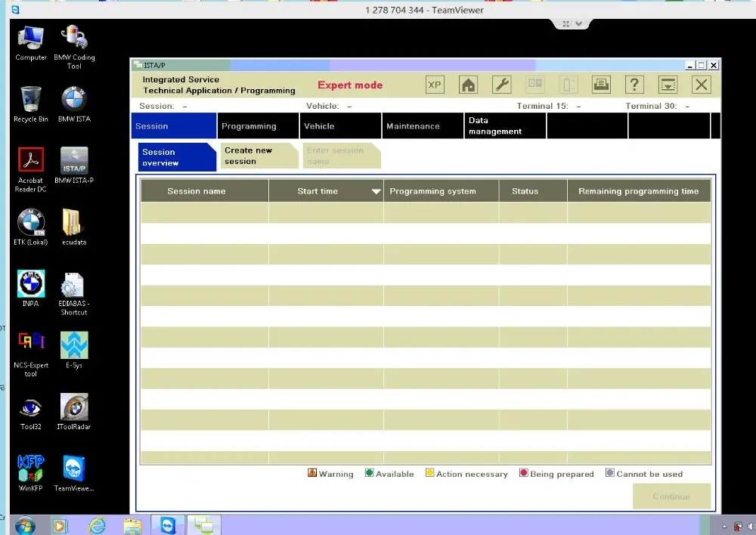Open the Recycle Bin icon

coord(31,104)
